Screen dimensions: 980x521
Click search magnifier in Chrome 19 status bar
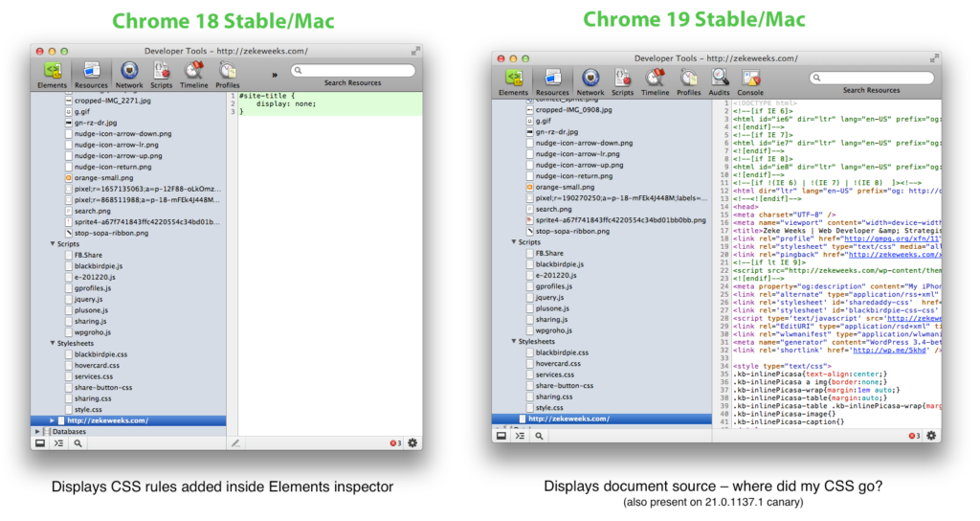click(539, 436)
